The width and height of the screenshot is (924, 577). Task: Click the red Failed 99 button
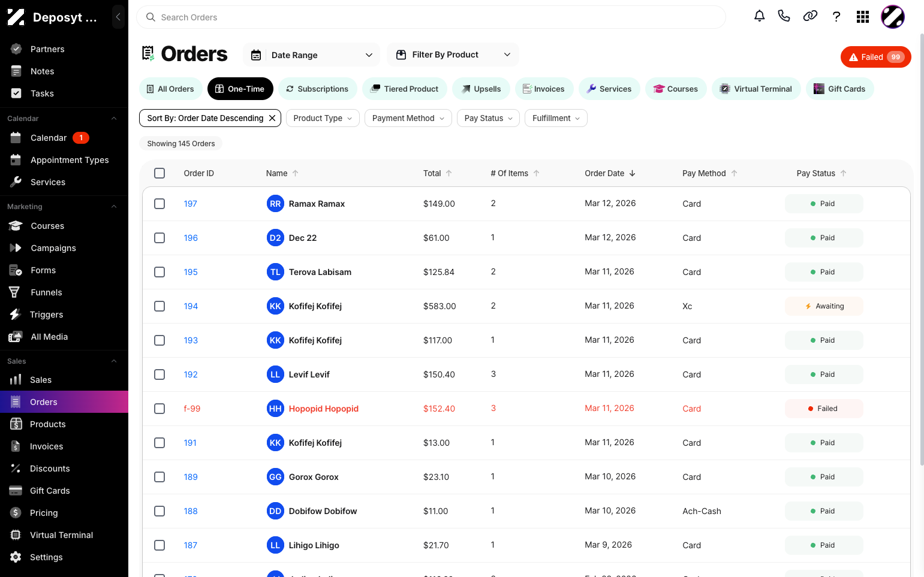coord(876,57)
